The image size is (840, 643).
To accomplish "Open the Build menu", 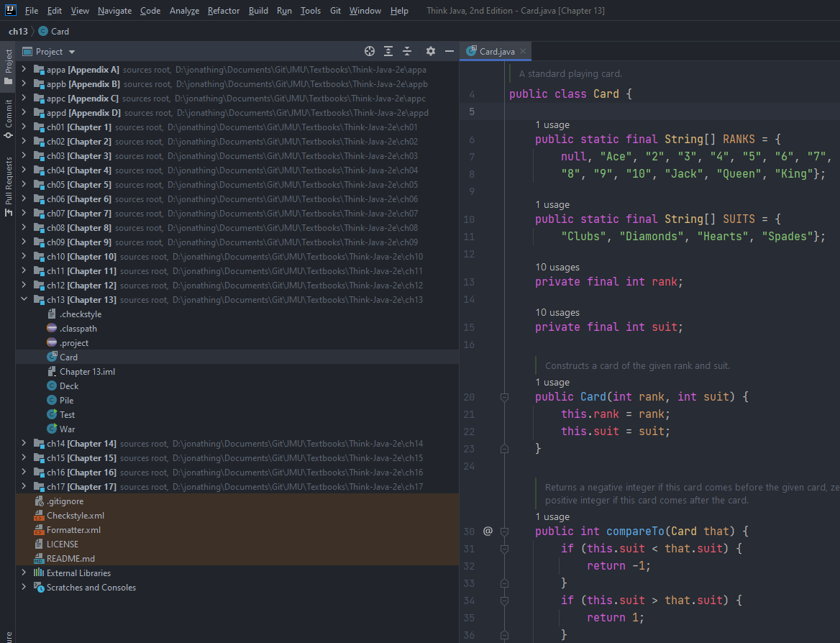I will click(x=258, y=11).
